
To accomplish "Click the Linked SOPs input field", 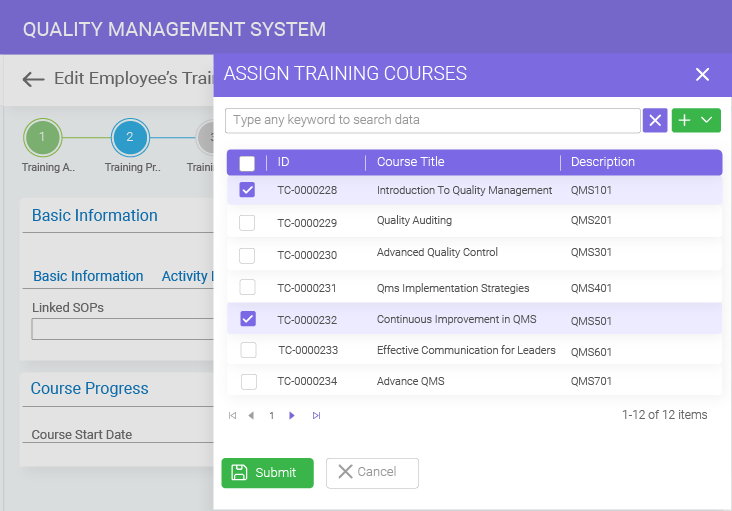I will (122, 329).
